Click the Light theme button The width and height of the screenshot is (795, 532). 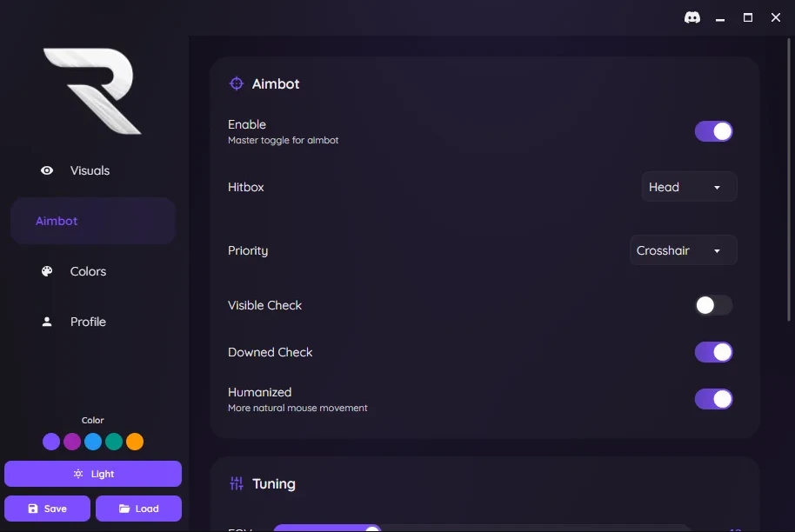tap(93, 474)
